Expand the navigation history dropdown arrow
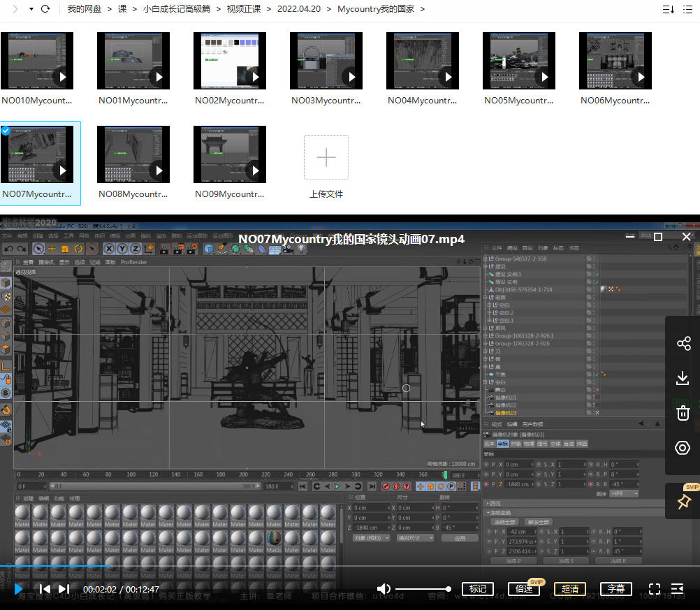Screen dimensions: 700x610 pos(31,9)
